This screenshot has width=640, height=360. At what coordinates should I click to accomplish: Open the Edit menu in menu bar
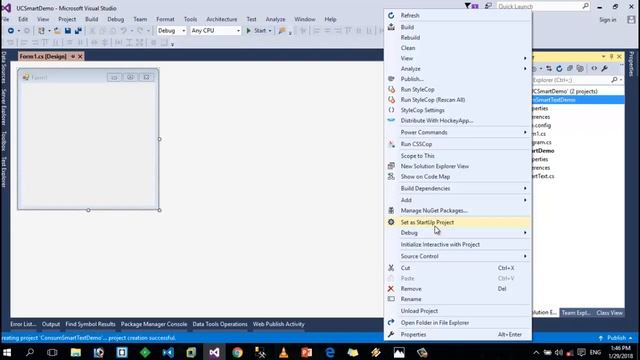click(23, 19)
